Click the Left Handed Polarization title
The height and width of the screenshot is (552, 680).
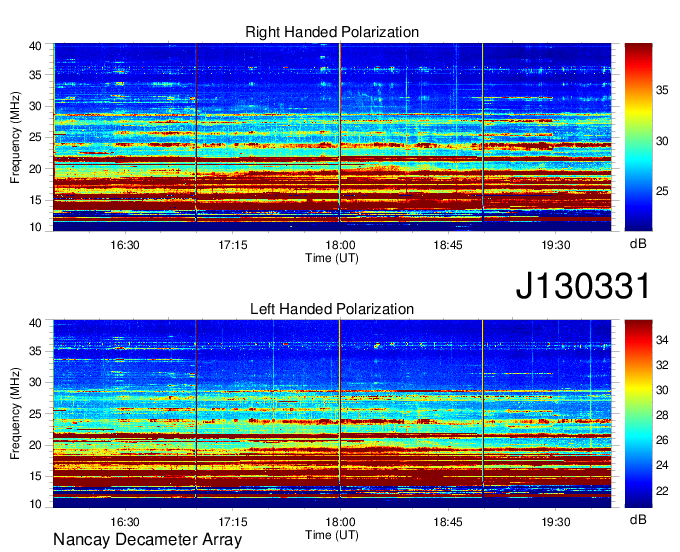click(x=332, y=309)
